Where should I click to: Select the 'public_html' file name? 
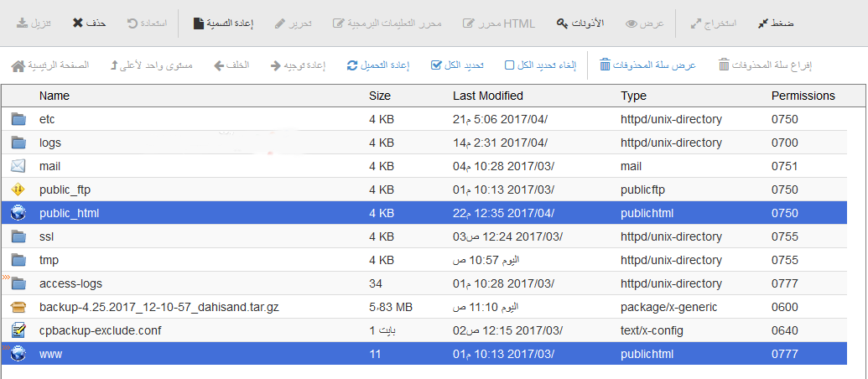[70, 213]
